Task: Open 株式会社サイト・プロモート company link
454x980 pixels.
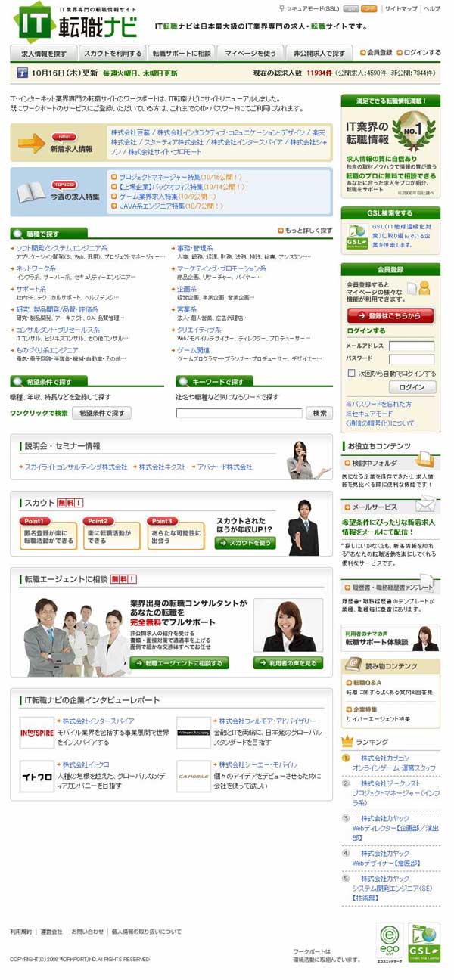Action: pyautogui.click(x=165, y=152)
